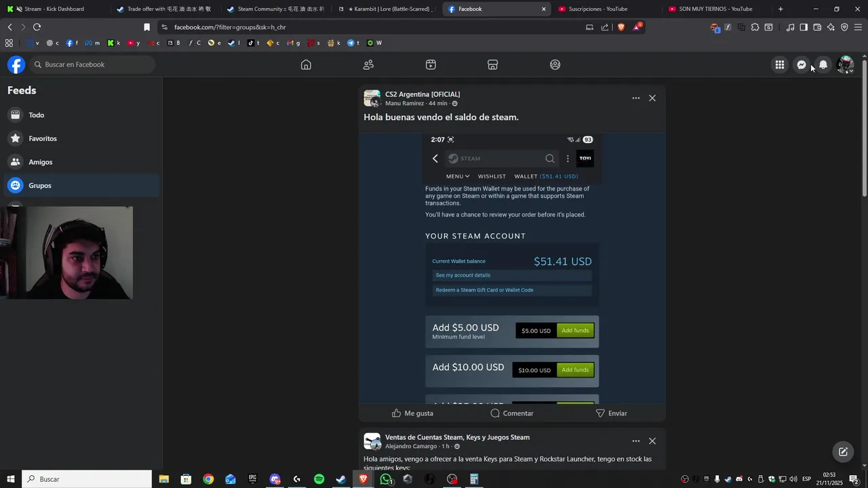The height and width of the screenshot is (488, 868).
Task: Open the Steam wallet screenshot image
Action: 512,267
